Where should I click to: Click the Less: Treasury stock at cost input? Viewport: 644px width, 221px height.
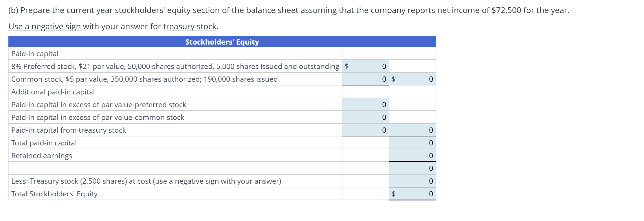pyautogui.click(x=412, y=181)
